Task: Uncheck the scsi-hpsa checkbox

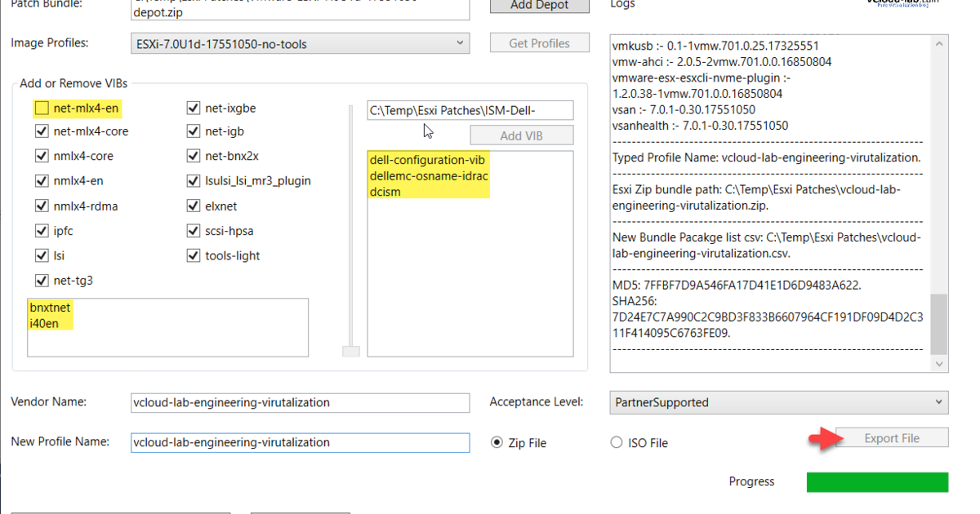Action: 194,232
